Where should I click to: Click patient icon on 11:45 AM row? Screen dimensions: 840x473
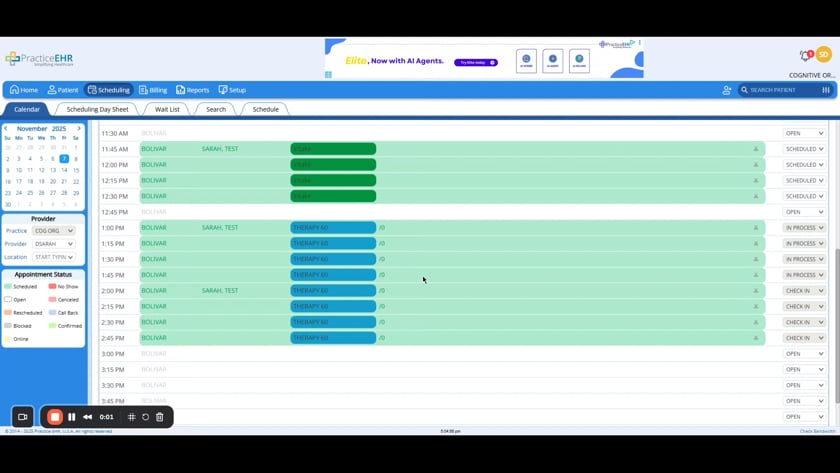[756, 149]
